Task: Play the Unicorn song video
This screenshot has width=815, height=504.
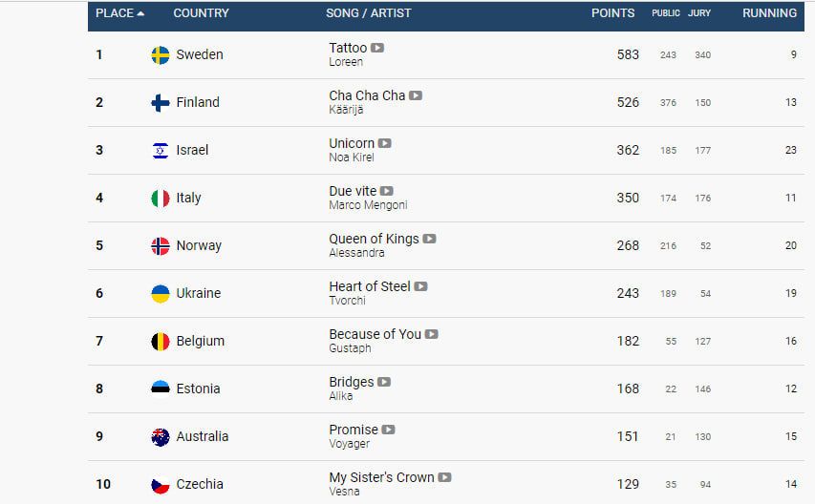Action: 385,143
